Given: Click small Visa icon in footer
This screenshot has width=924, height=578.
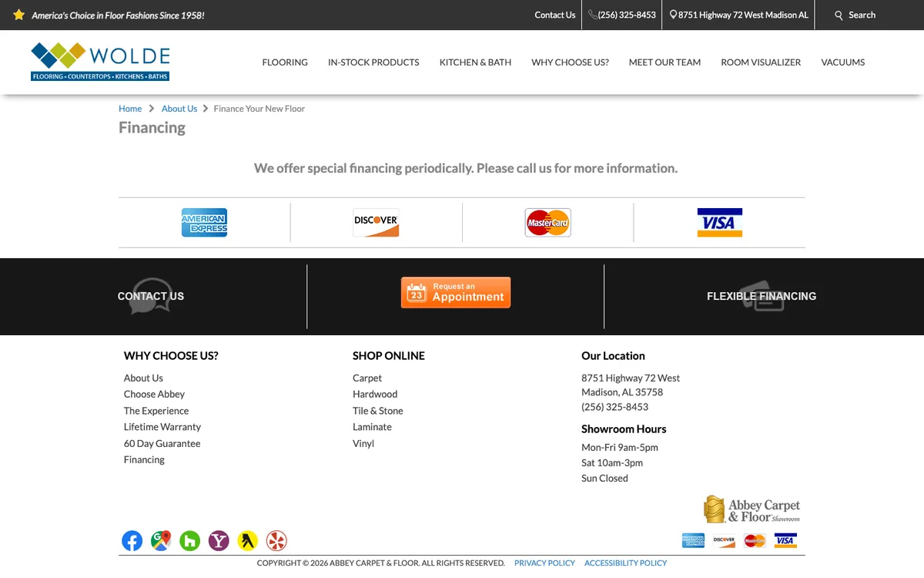Looking at the screenshot, I should 785,540.
